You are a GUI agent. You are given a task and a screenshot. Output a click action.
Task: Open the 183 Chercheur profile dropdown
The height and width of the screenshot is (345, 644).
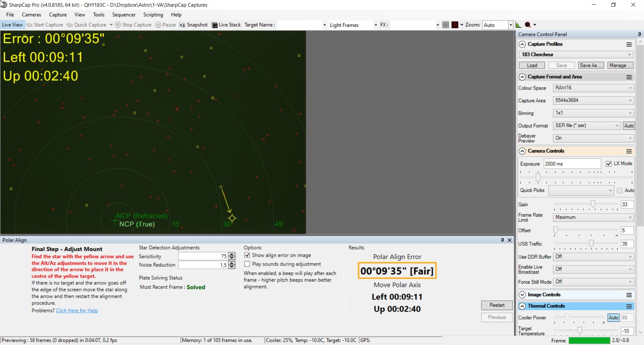577,55
